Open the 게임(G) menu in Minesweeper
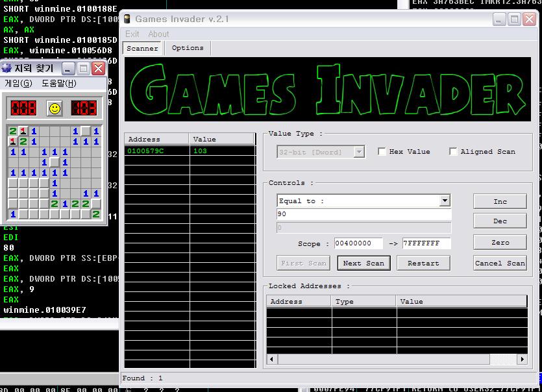 (x=19, y=83)
